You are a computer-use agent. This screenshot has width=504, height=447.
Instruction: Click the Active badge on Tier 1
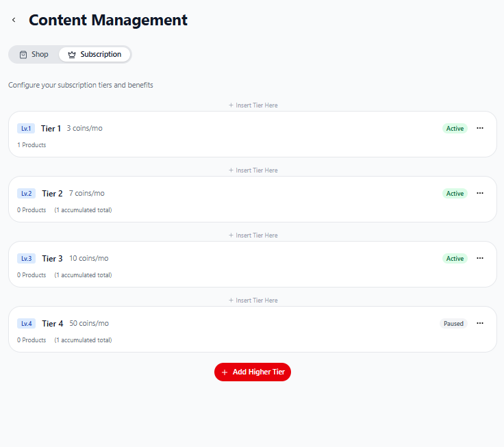coord(455,128)
